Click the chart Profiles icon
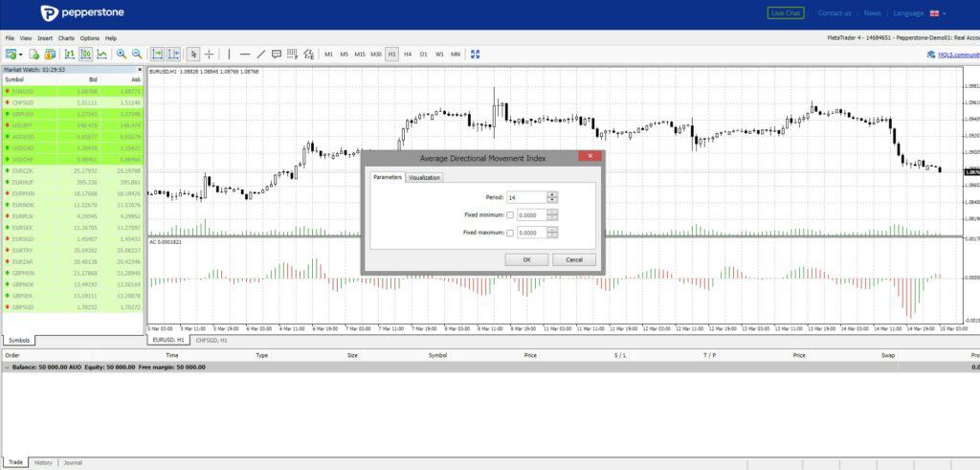 coord(34,55)
